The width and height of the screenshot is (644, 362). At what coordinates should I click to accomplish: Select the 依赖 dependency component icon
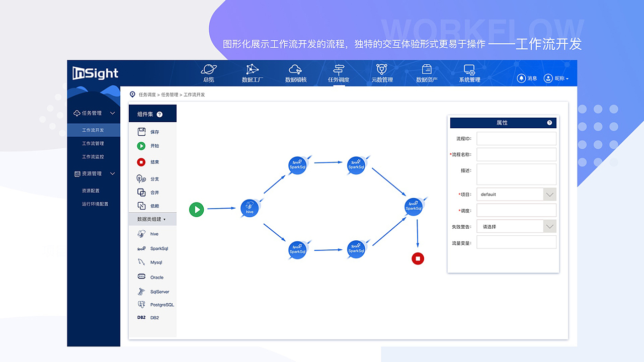click(x=141, y=206)
